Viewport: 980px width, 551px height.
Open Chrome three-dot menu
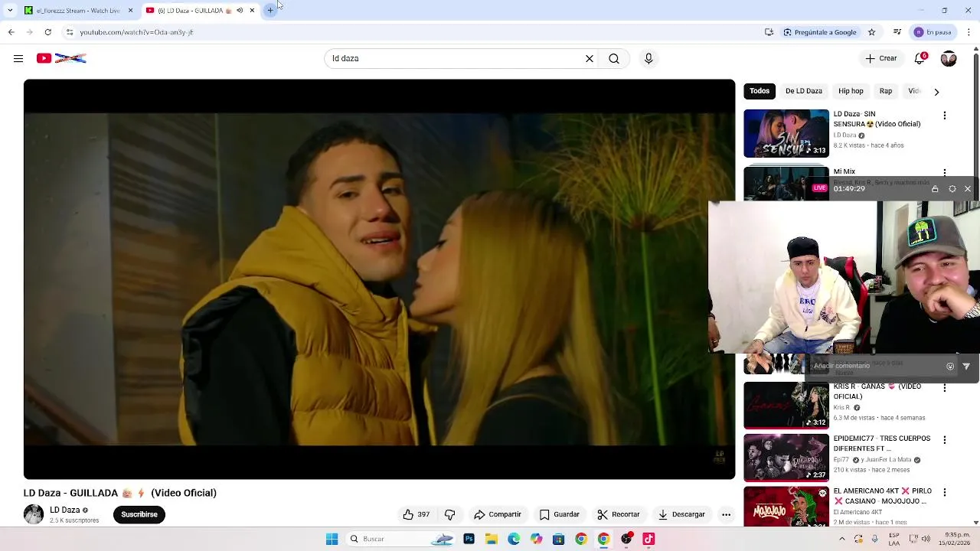pos(969,32)
